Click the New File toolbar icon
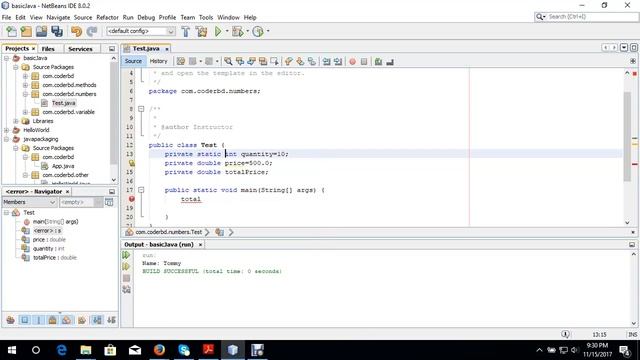 tap(11, 31)
